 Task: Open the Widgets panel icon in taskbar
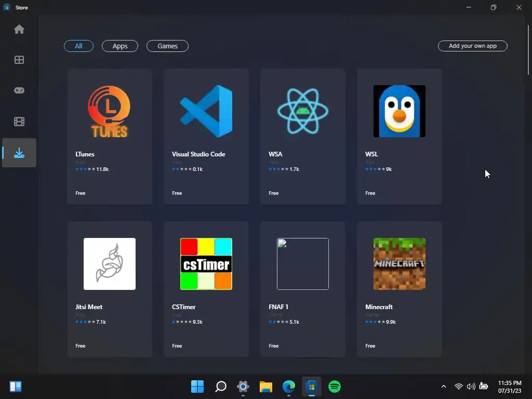point(16,387)
